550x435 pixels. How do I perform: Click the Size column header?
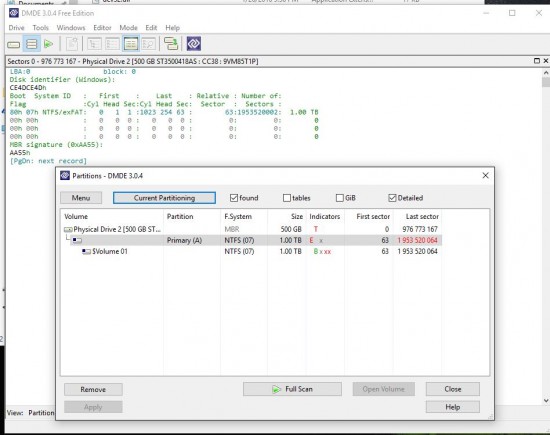(x=287, y=217)
